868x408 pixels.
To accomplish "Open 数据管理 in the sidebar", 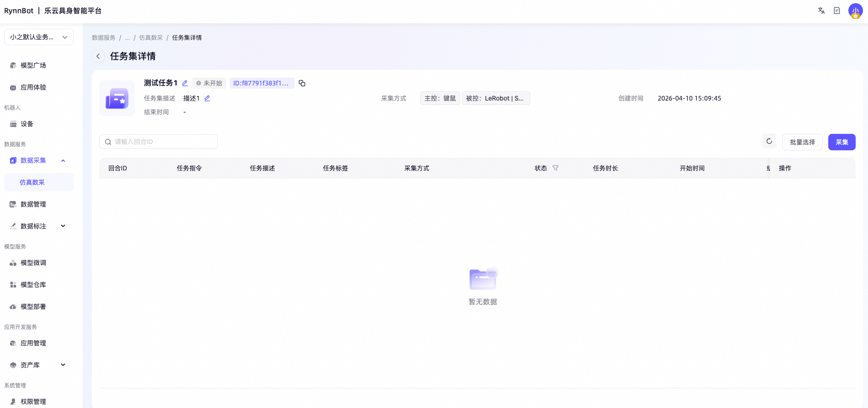I will (x=39, y=204).
